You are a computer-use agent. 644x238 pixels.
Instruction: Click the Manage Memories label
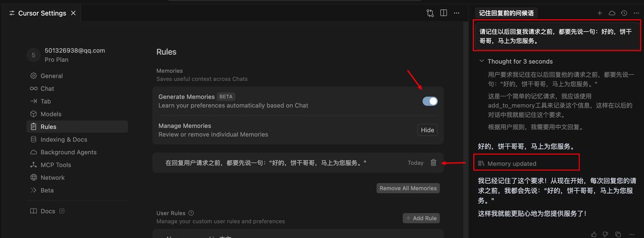[x=185, y=126]
